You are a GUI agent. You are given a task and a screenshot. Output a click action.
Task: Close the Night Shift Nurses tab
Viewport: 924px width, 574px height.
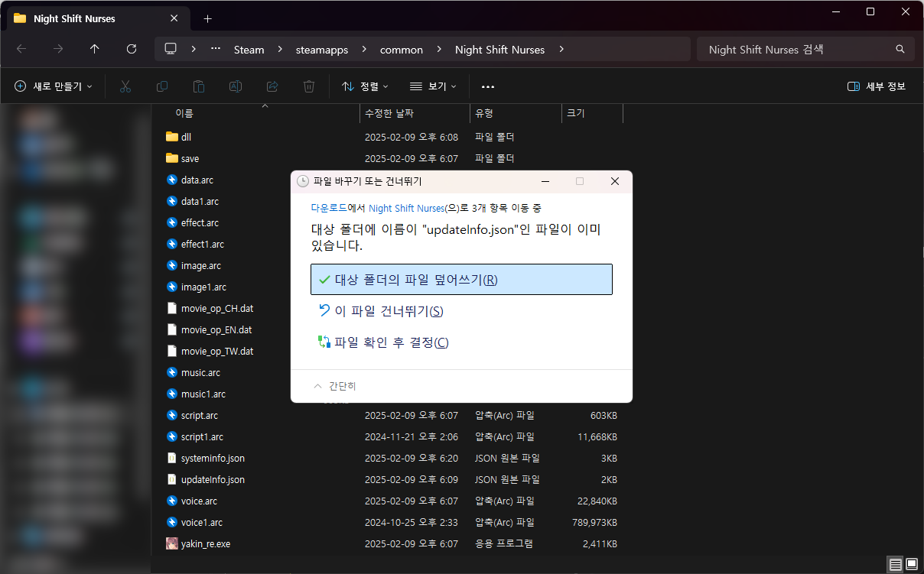[175, 18]
